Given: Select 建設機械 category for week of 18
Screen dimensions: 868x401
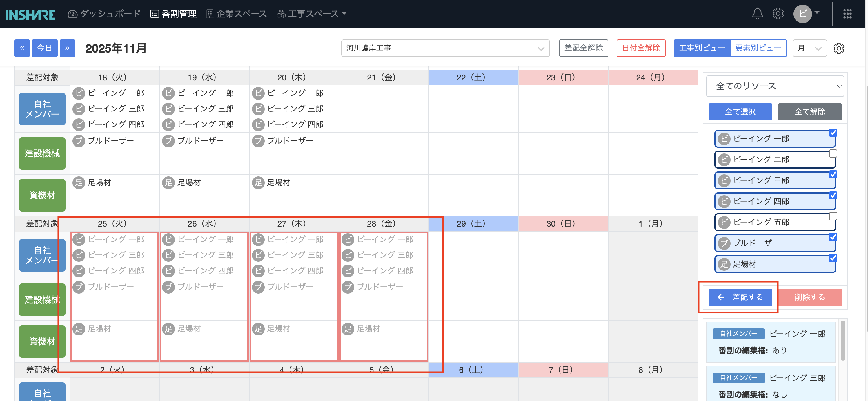Looking at the screenshot, I should click(x=42, y=153).
